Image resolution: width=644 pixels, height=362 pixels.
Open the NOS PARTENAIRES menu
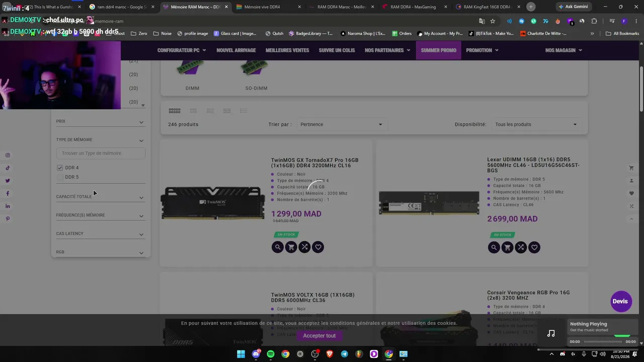[387, 50]
